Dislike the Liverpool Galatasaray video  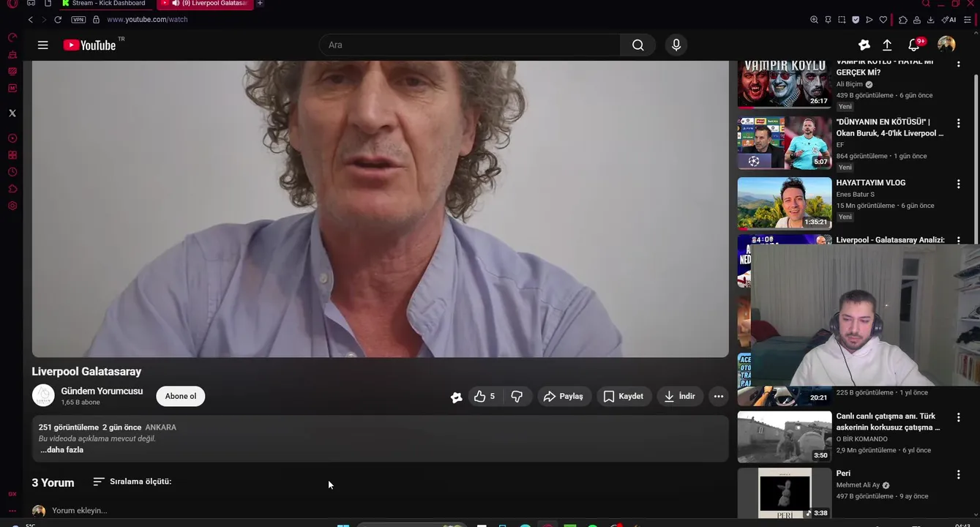(517, 396)
